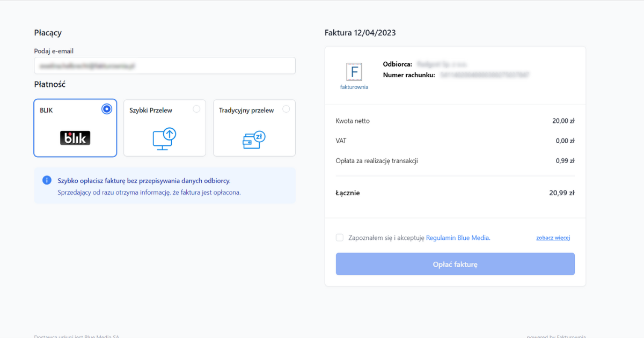Open the Regulamin Blue Media link

(458, 238)
